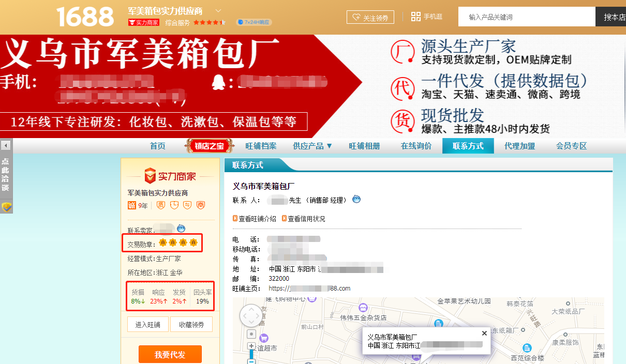Open the 旺铺相册 tab
This screenshot has width=626, height=364.
364,146
